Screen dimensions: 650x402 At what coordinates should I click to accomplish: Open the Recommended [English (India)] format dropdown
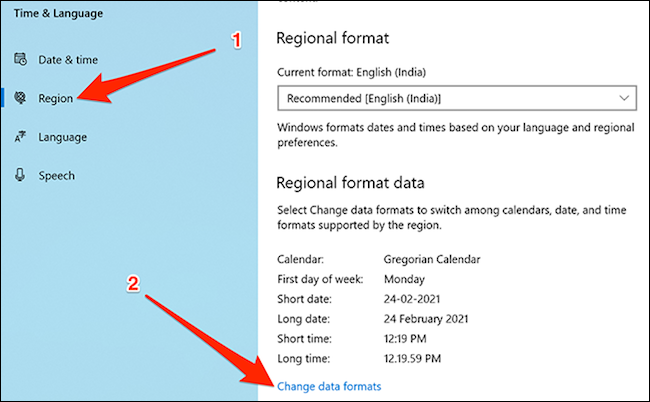(455, 98)
